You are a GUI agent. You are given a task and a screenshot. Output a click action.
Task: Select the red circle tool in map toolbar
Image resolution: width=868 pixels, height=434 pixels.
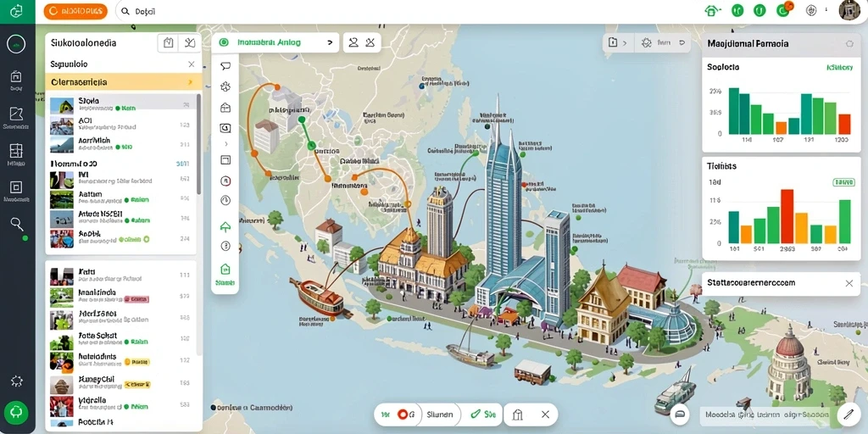click(225, 181)
